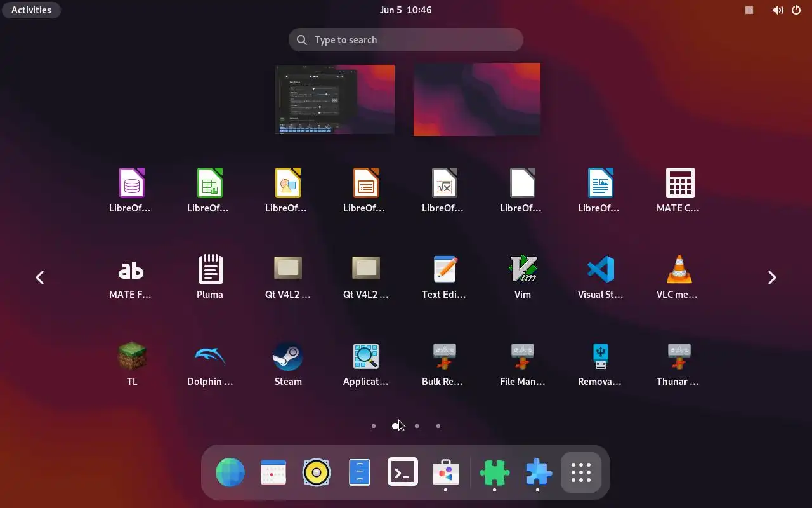Launch Rhythmbox speaker icon in dock
The width and height of the screenshot is (812, 508).
[317, 472]
